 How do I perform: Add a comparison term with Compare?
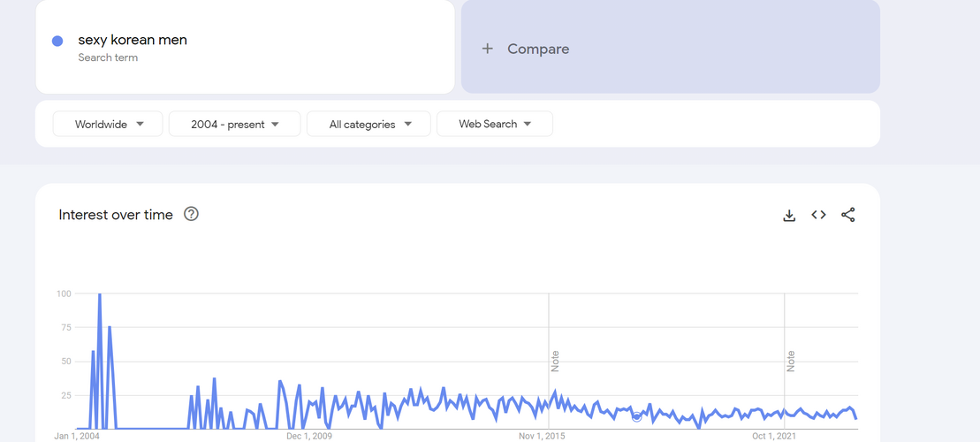pos(671,46)
